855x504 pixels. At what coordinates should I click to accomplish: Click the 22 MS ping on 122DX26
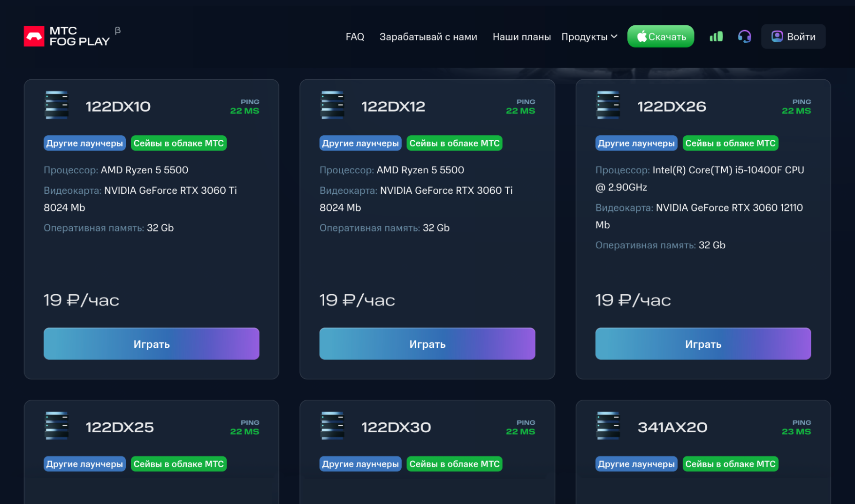pos(796,111)
